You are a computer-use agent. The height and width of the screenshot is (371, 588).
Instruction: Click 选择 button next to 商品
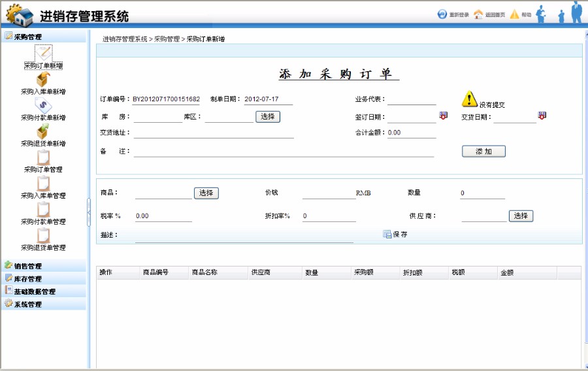[x=206, y=193]
